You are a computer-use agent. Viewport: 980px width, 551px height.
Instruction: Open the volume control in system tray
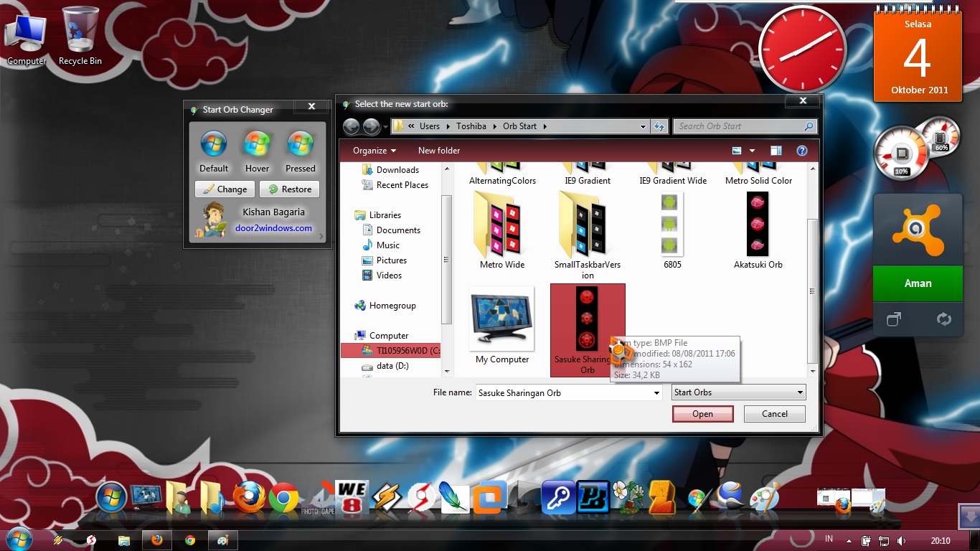(901, 540)
